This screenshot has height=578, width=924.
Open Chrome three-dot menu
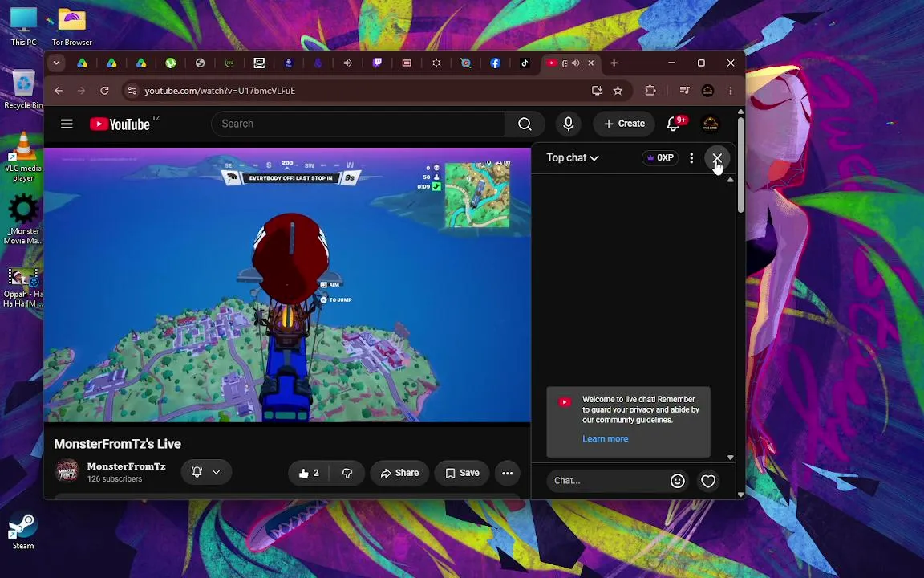tap(731, 91)
